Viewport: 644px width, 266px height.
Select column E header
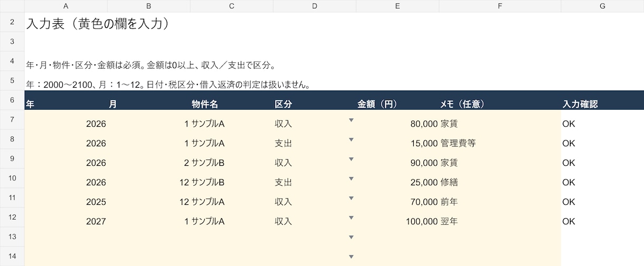[397, 6]
